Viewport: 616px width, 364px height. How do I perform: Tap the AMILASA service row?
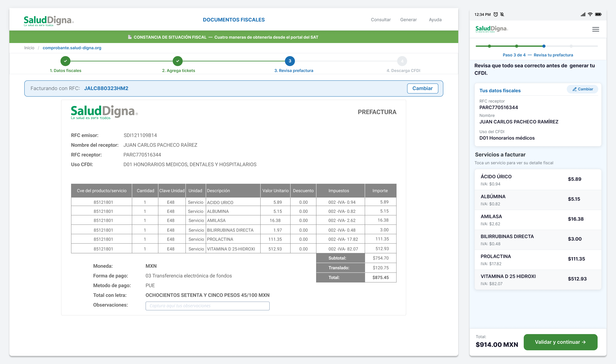point(538,220)
